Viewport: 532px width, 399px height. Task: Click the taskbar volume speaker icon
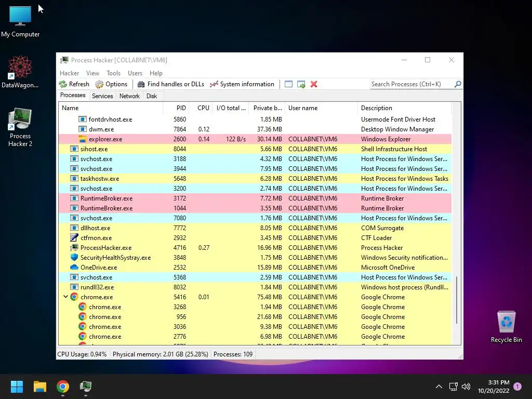tap(466, 387)
